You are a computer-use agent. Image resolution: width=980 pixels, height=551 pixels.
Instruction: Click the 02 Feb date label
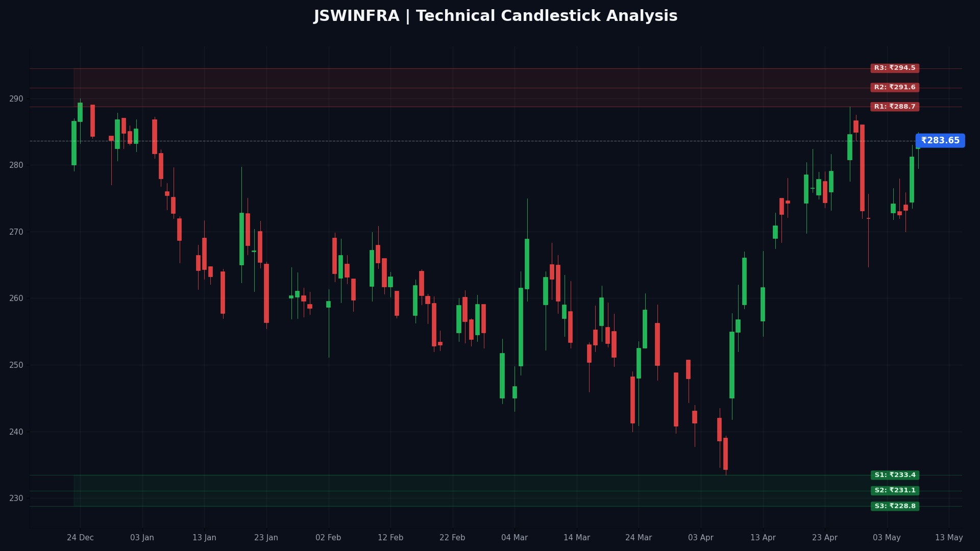(328, 538)
